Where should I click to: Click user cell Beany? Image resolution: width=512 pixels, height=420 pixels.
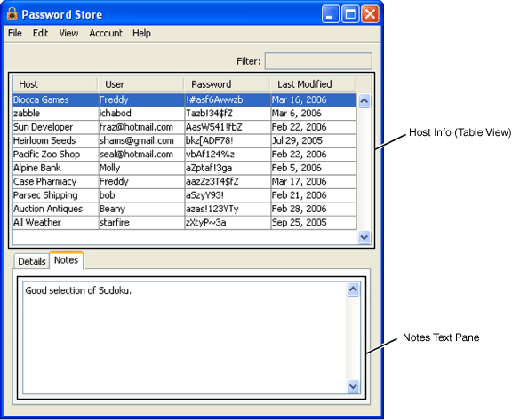coord(141,209)
